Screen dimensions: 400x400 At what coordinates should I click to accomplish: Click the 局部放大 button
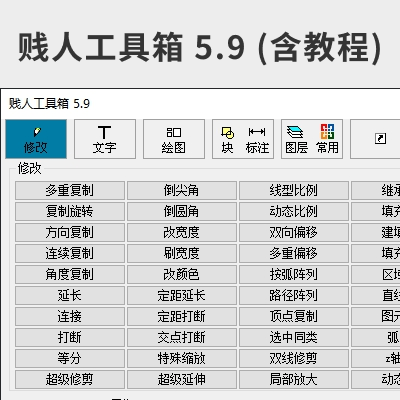point(294,379)
